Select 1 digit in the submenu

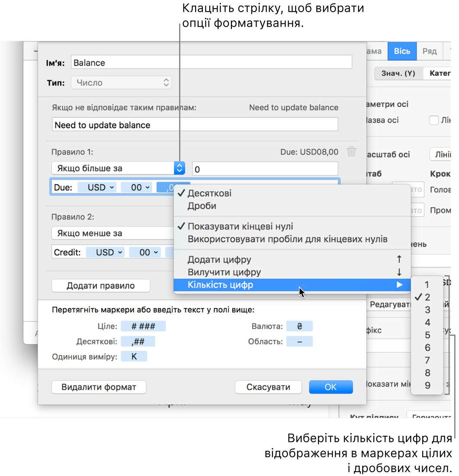coord(427,284)
